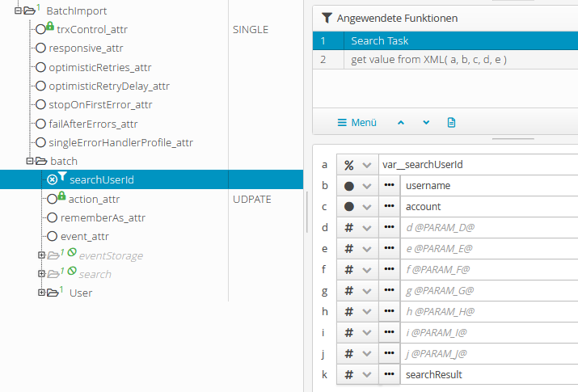The width and height of the screenshot is (578, 392).
Task: Click the green lock icon on action_attr
Action: click(x=61, y=196)
